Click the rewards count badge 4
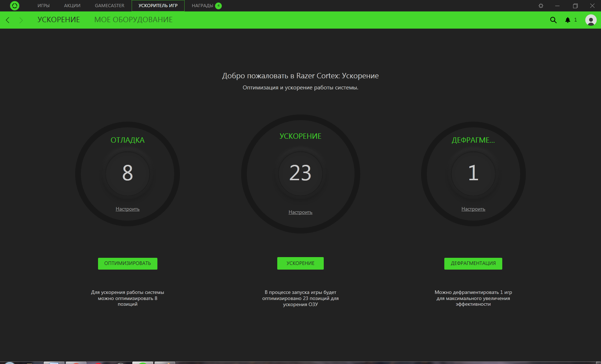The image size is (601, 364). 218,6
